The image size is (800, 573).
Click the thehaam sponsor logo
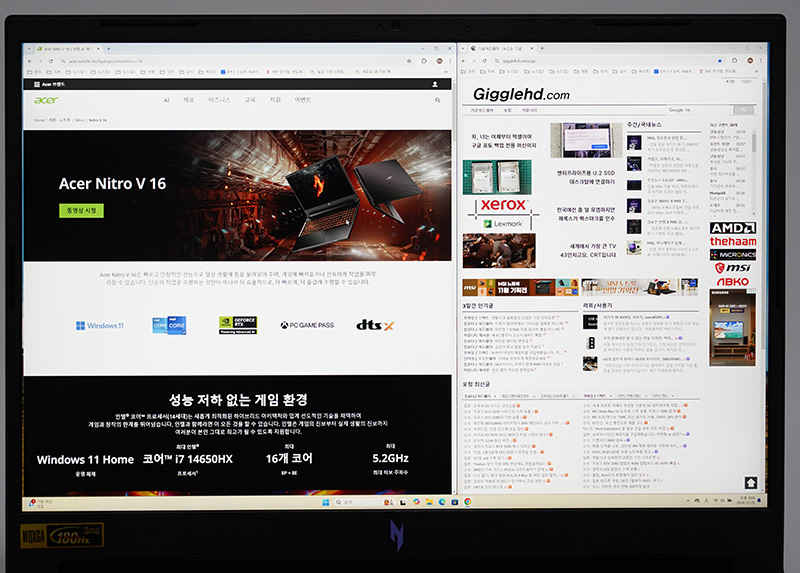click(733, 241)
